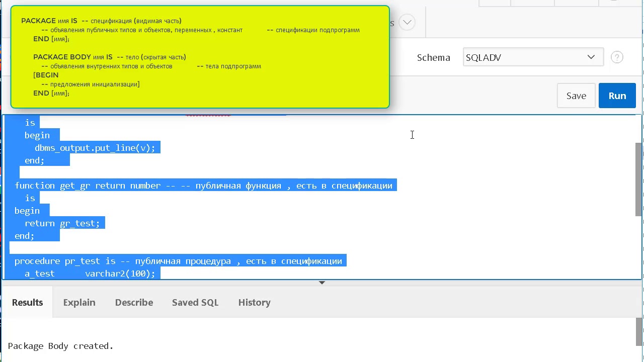Click the '[BEGIN' line in the yellow note
Image resolution: width=644 pixels, height=362 pixels.
coord(46,75)
